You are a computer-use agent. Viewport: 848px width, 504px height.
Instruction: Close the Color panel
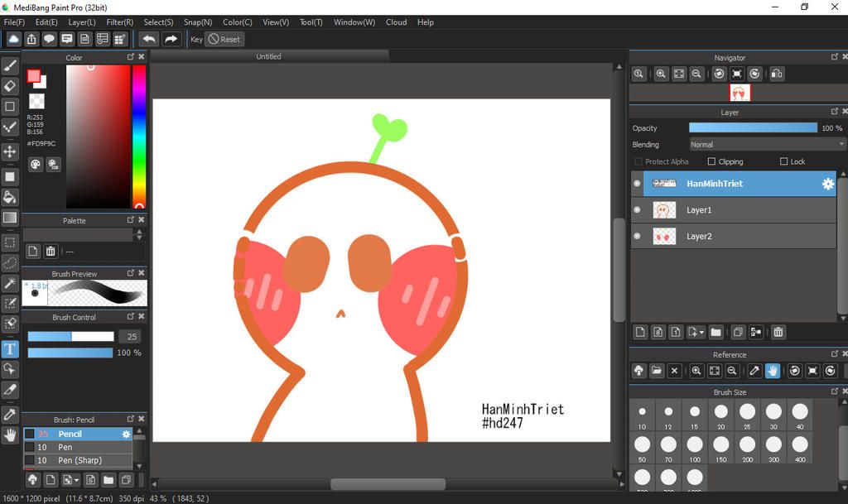coord(142,57)
